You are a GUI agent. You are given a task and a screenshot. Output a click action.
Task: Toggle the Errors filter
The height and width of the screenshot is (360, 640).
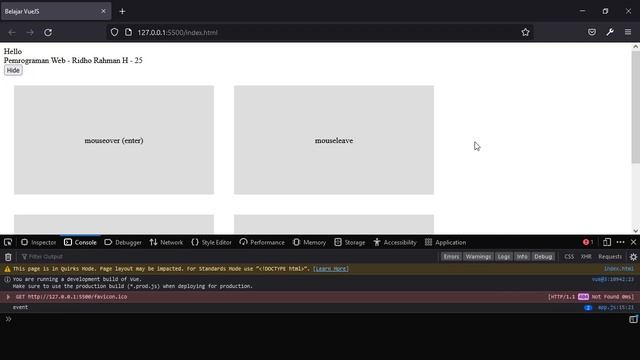451,257
